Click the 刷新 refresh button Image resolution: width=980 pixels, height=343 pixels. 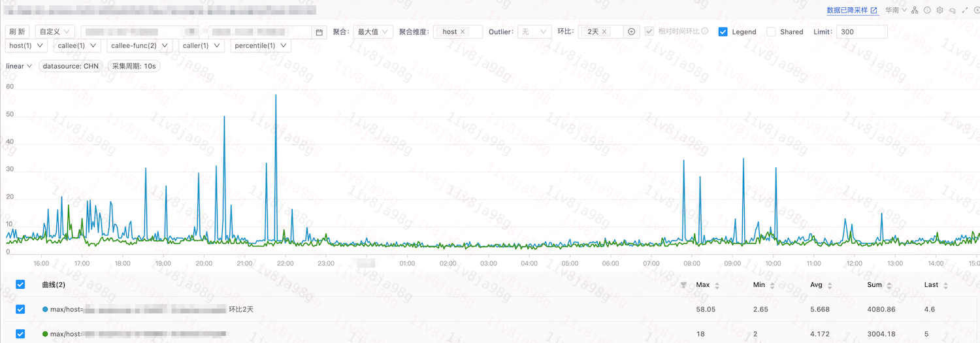point(18,32)
